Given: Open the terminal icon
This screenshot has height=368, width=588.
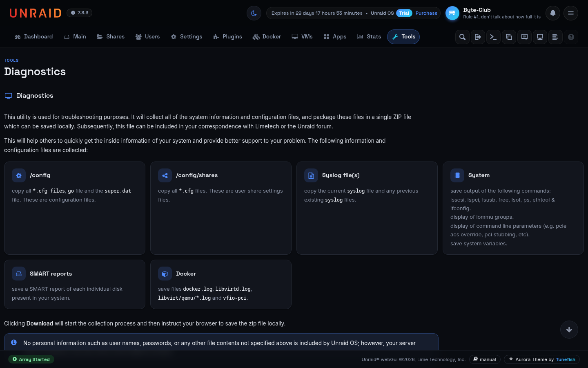Looking at the screenshot, I should coord(493,37).
